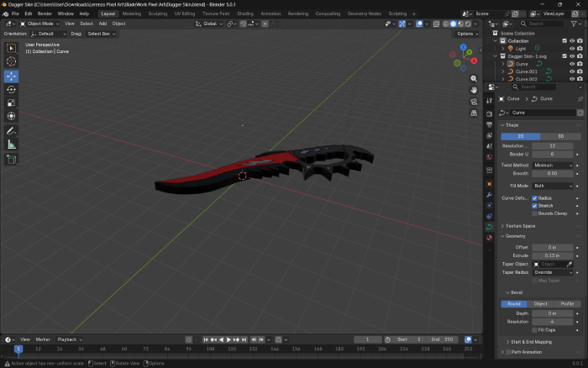The image size is (588, 368).
Task: Play the animation forward
Action: [228, 339]
